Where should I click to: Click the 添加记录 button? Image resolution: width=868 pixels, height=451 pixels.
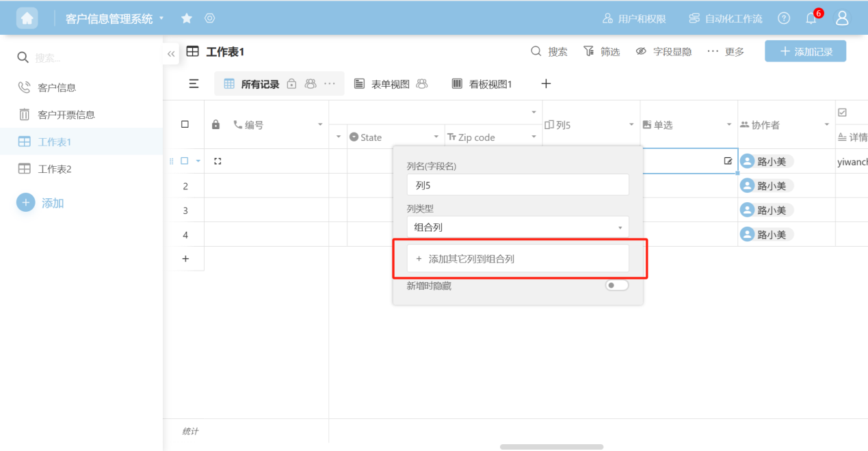point(805,51)
